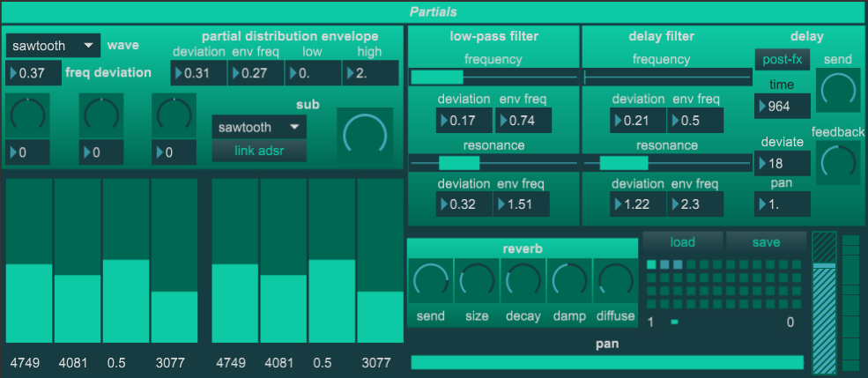Adjust the delay filter resonance slider
The height and width of the screenshot is (378, 868).
pyautogui.click(x=668, y=163)
